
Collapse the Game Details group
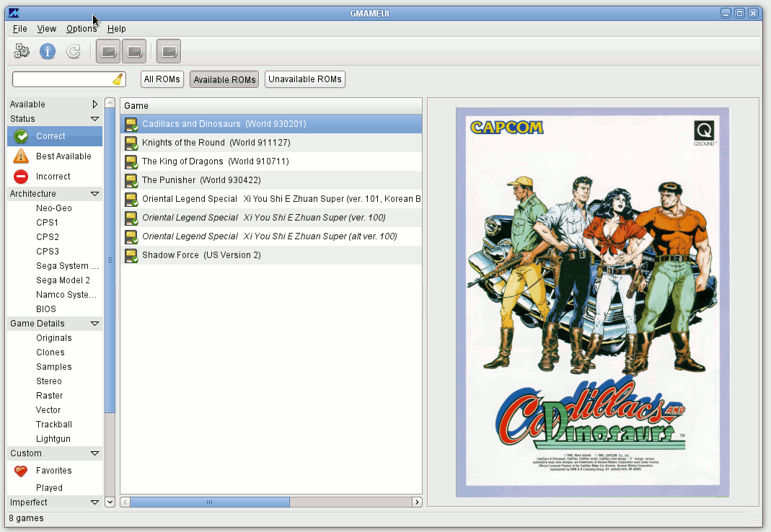(x=95, y=324)
